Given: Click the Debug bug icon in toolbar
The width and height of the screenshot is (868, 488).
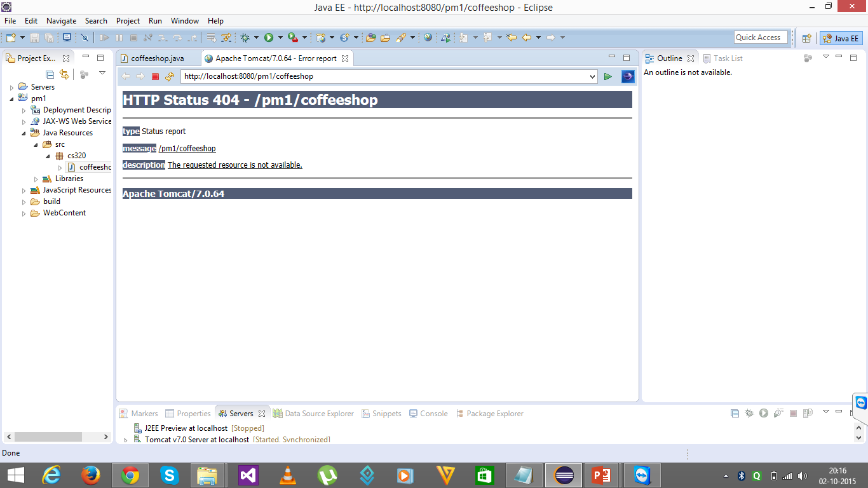Looking at the screenshot, I should [245, 38].
